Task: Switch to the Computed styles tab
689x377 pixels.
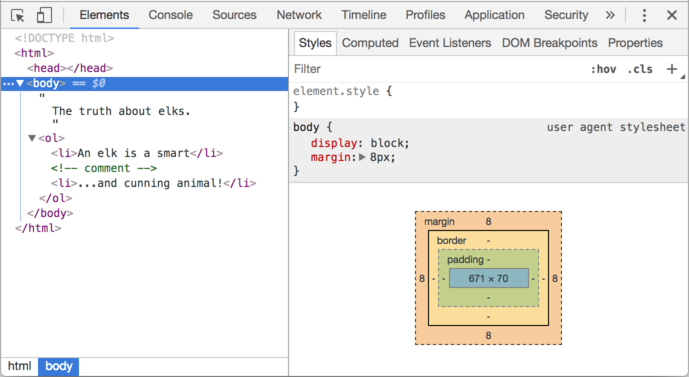Action: 370,43
